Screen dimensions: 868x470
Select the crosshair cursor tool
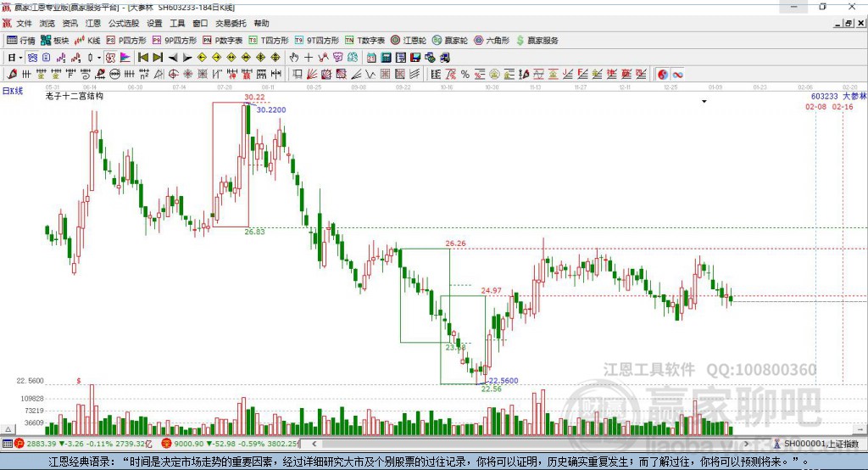pyautogui.click(x=309, y=58)
